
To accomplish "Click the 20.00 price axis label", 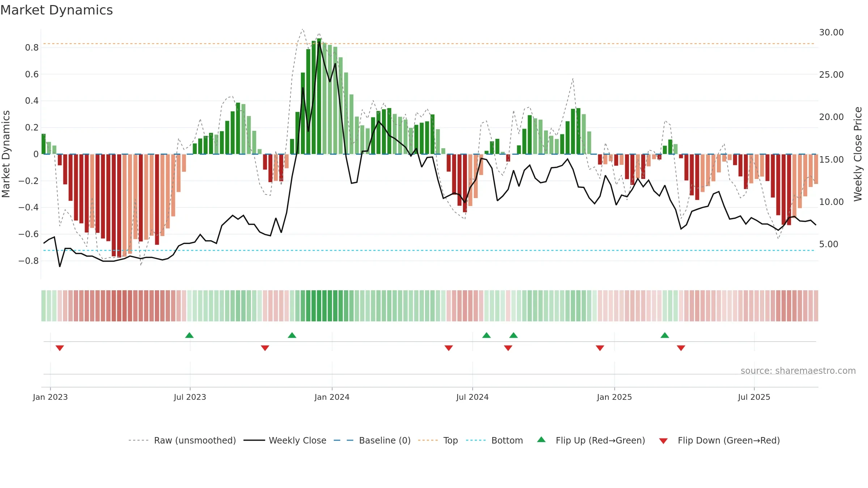I will pyautogui.click(x=831, y=117).
